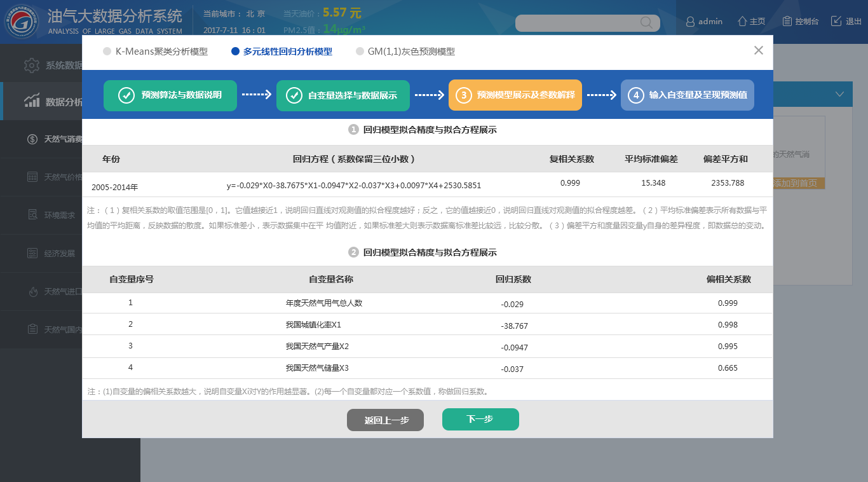Viewport: 868px width, 482px height.
Task: Click the 返回上一步 button
Action: pos(385,420)
